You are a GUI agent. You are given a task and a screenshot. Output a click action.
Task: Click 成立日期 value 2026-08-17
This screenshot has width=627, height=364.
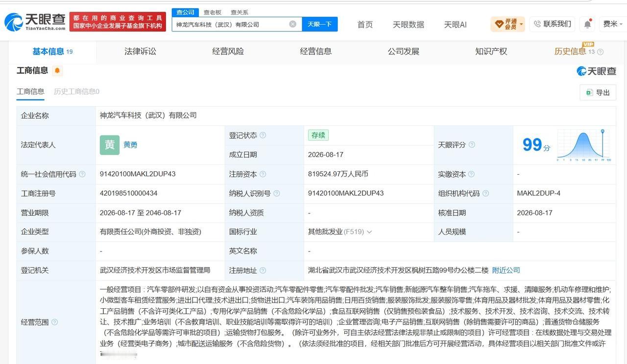click(326, 155)
